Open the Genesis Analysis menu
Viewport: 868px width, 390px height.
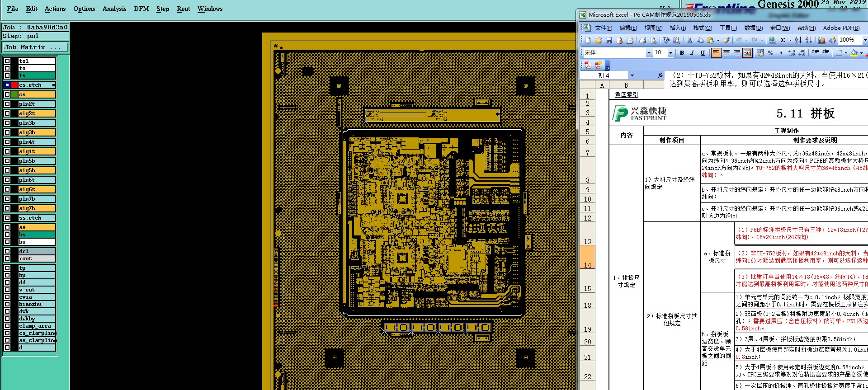114,9
